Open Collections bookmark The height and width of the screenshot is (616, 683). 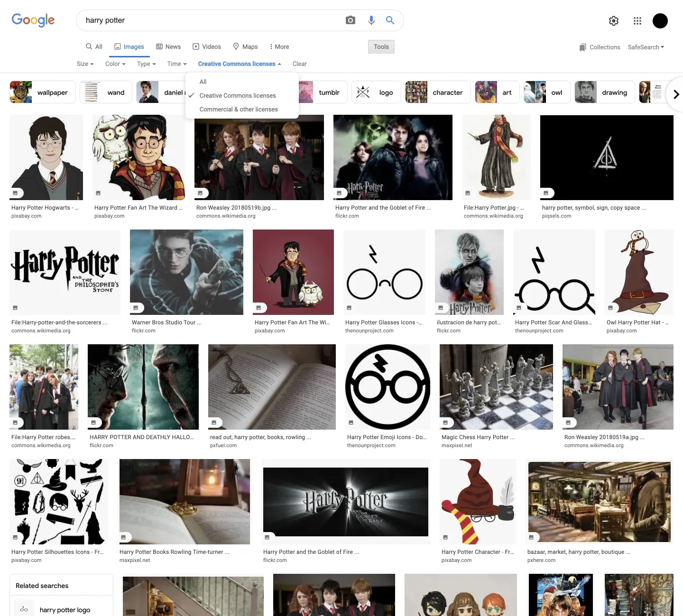coord(600,47)
